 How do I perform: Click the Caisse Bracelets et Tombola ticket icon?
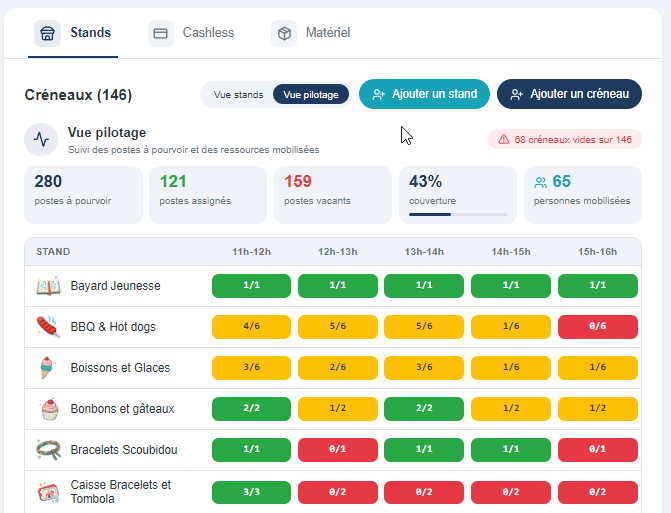(x=48, y=492)
